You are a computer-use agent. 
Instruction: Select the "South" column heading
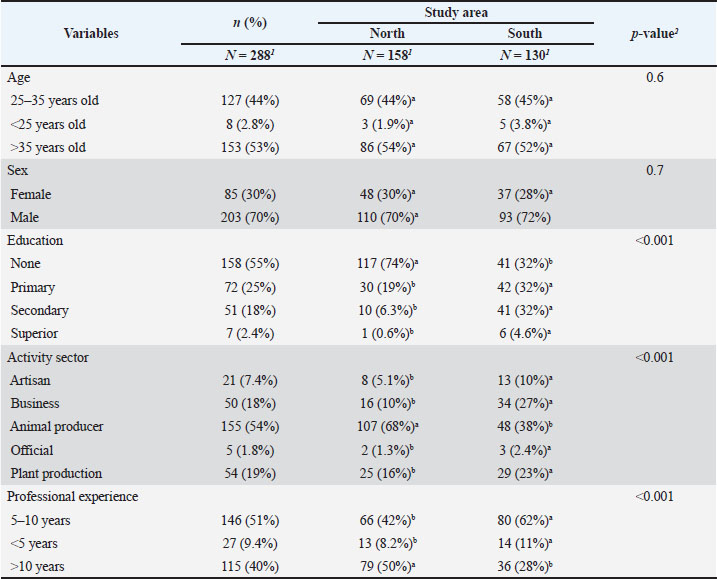pyautogui.click(x=524, y=33)
